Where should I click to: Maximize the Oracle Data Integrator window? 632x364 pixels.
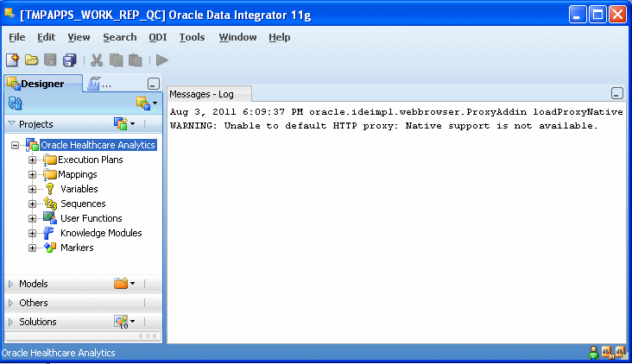[x=597, y=15]
